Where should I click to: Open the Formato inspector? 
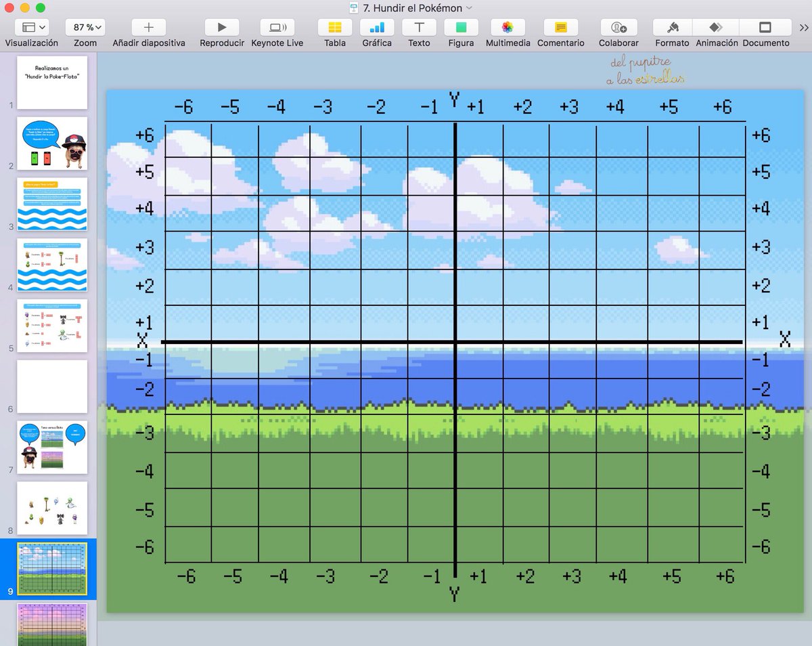coord(672,27)
